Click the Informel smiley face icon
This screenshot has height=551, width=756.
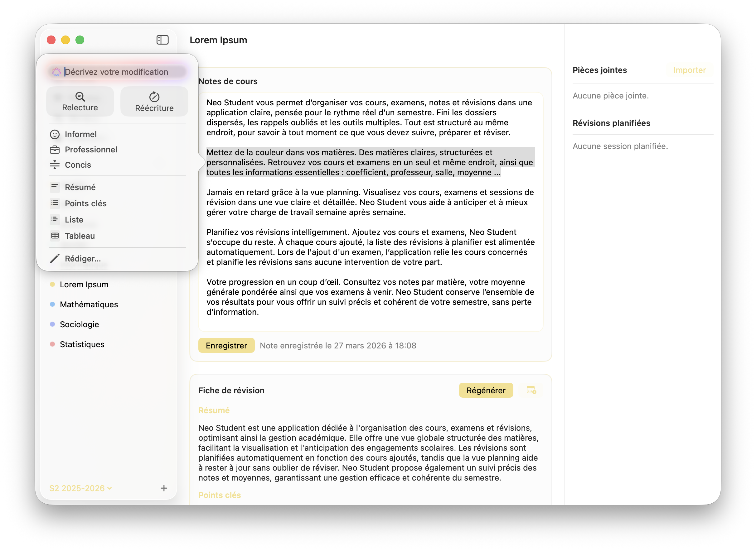pyautogui.click(x=55, y=134)
